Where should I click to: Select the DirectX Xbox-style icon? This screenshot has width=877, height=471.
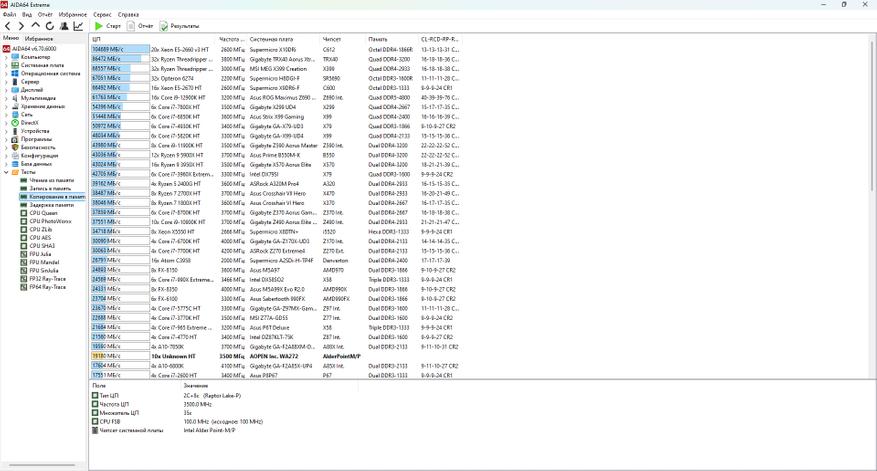pos(15,123)
